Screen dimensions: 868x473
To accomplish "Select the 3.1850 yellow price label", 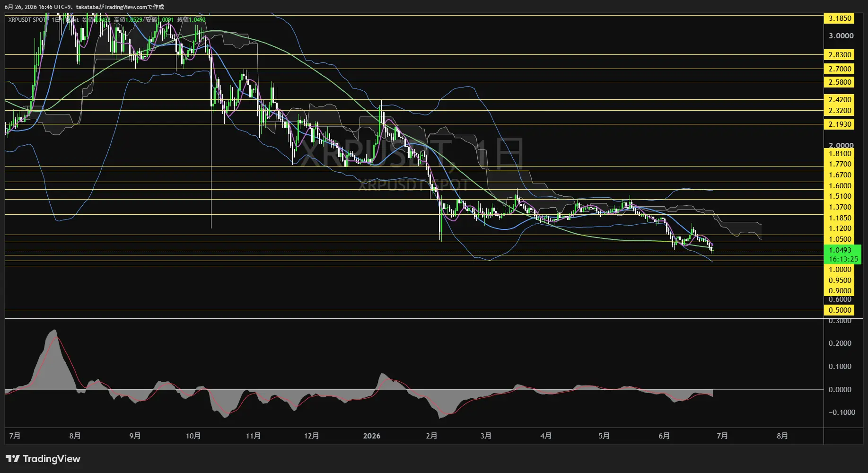I will pyautogui.click(x=840, y=18).
